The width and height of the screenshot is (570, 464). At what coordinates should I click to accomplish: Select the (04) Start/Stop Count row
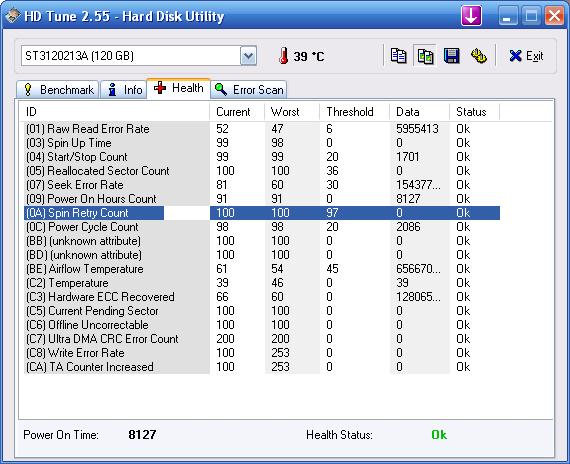[x=262, y=157]
